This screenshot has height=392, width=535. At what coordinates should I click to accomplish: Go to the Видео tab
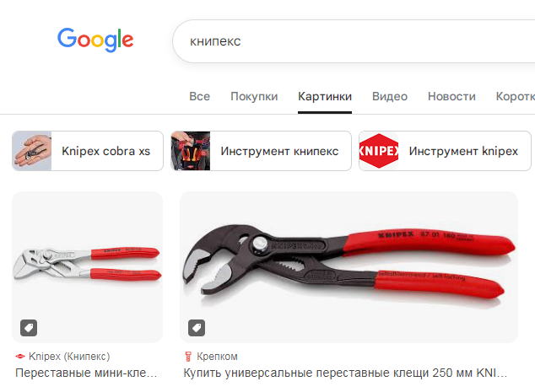pos(390,96)
